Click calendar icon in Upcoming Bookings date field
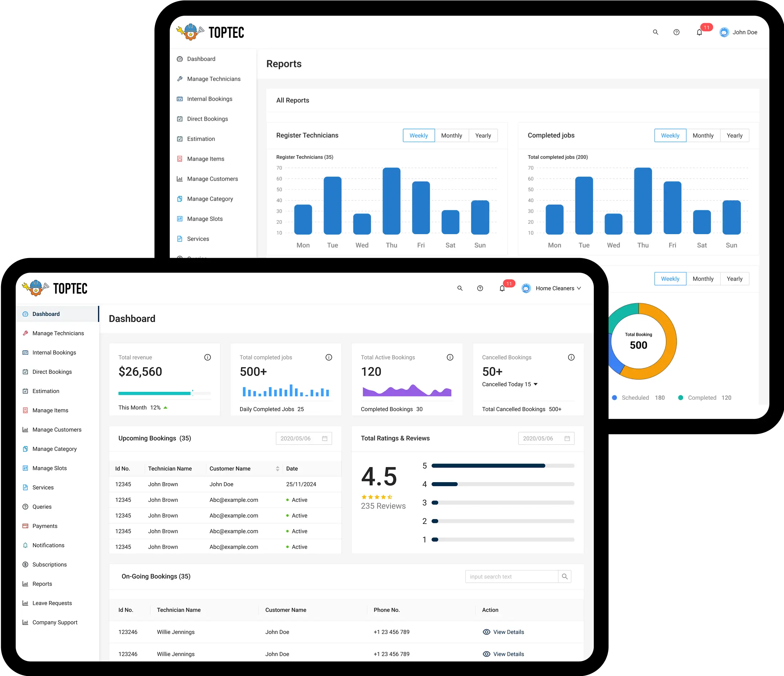This screenshot has width=784, height=676. (325, 438)
